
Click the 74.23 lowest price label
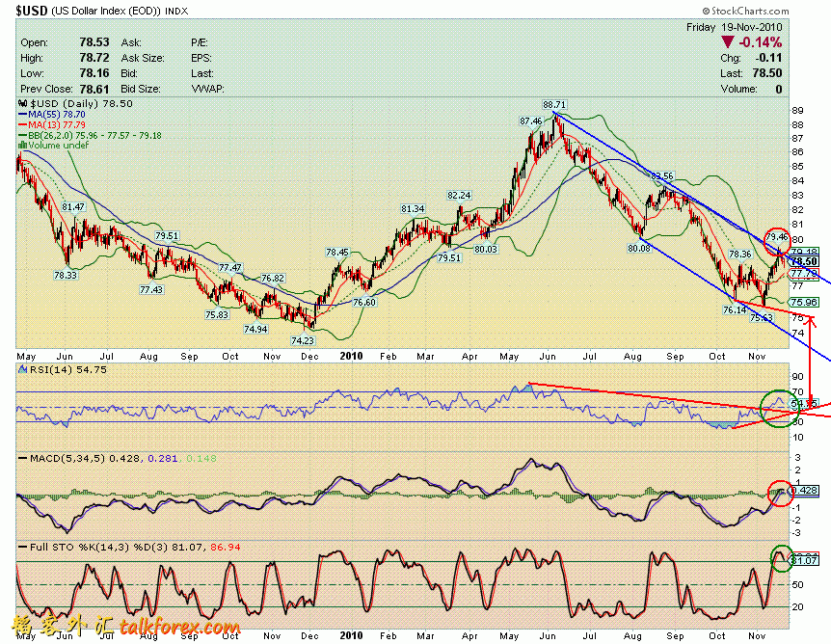[x=303, y=340]
